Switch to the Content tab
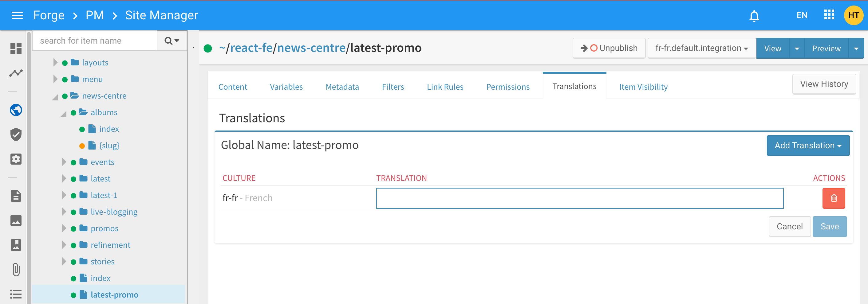This screenshot has width=868, height=304. (232, 87)
